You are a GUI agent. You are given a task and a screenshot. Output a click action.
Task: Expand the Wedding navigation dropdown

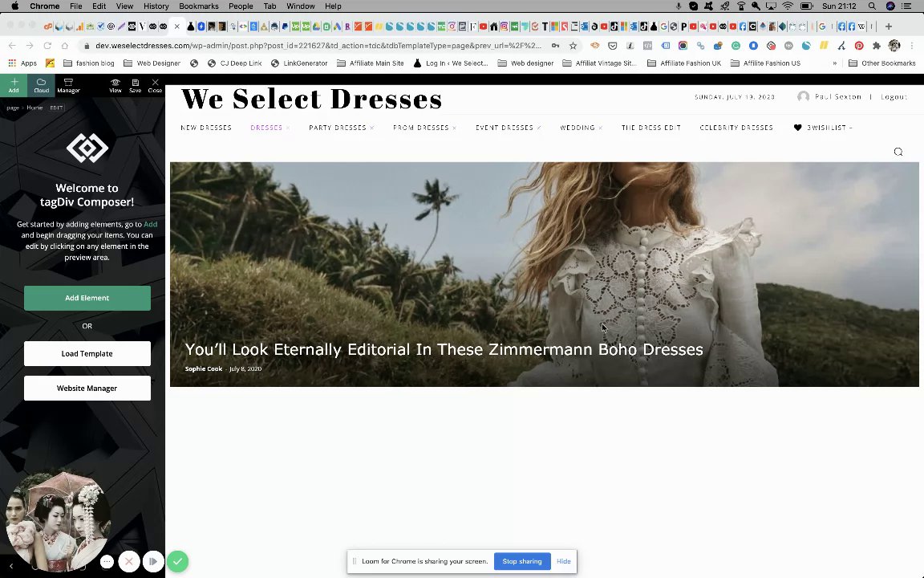coord(581,128)
